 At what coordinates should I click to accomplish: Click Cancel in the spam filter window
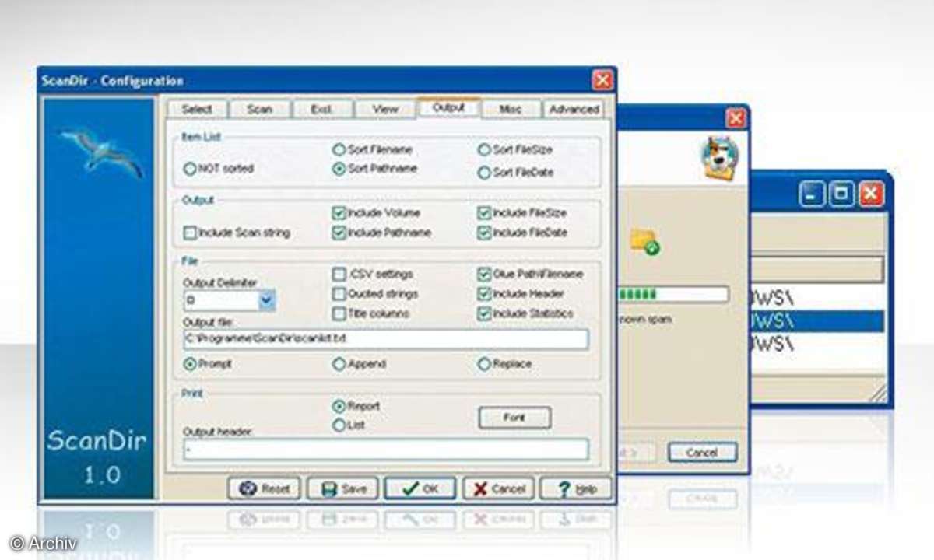(701, 452)
